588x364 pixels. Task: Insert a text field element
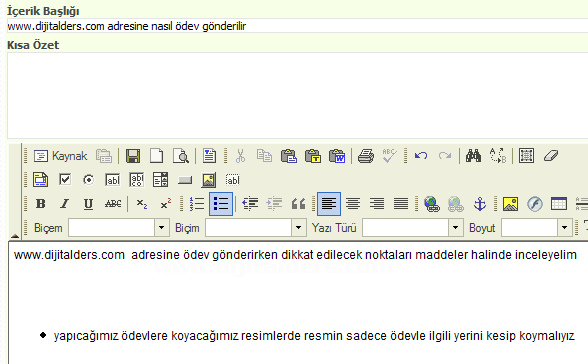coord(112,180)
